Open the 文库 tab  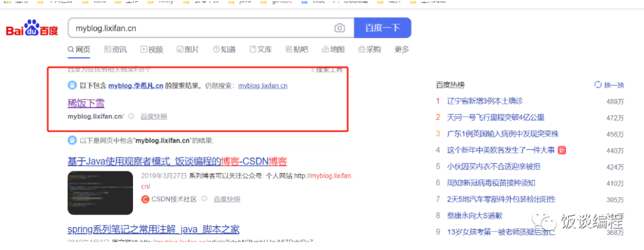pos(261,50)
